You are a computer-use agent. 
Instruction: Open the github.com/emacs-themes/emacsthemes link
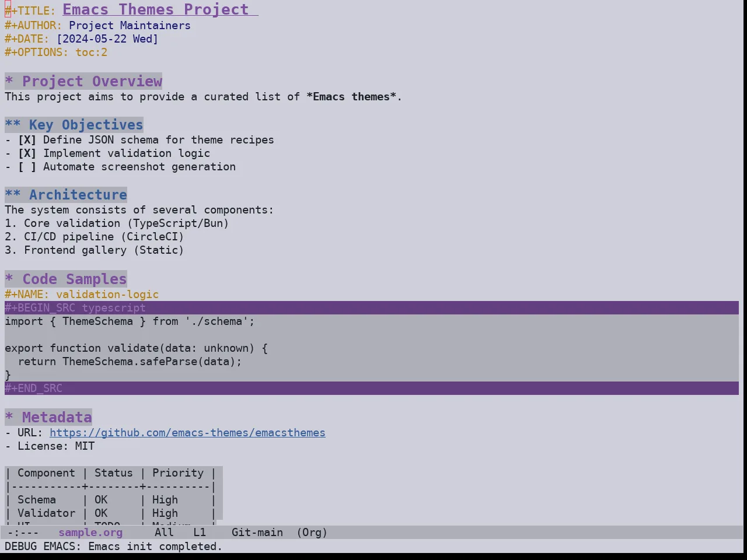[187, 433]
